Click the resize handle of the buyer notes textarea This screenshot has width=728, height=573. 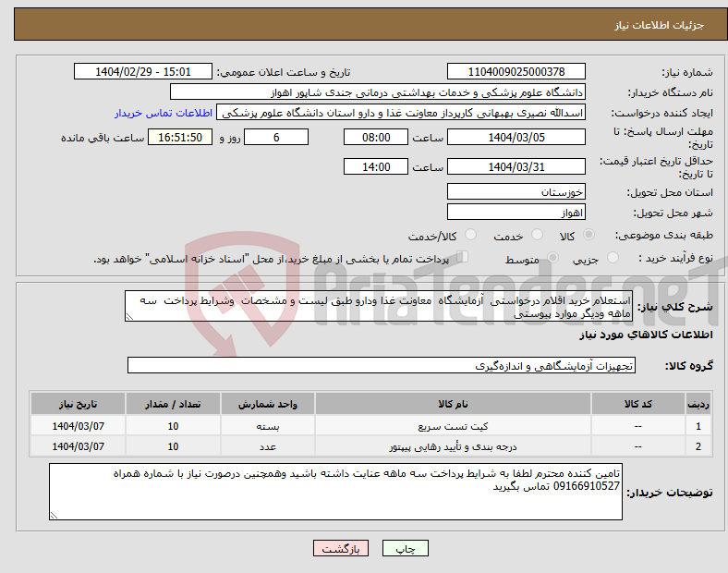[x=54, y=516]
